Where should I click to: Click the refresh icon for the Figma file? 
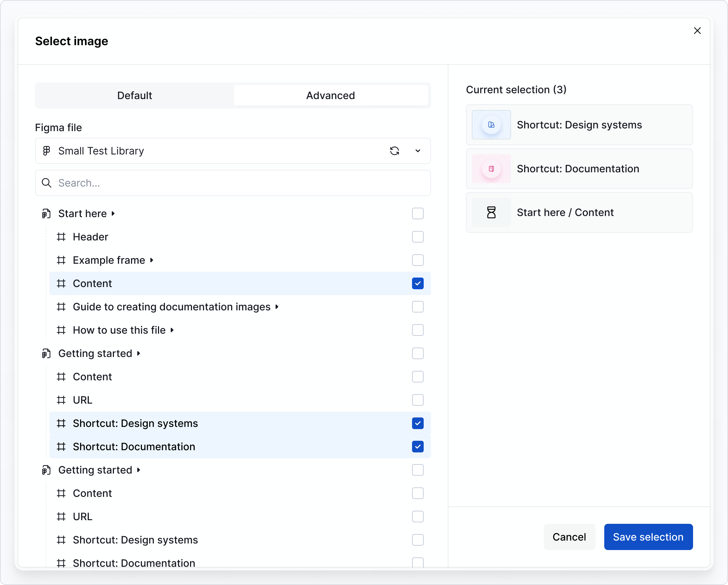click(x=395, y=151)
